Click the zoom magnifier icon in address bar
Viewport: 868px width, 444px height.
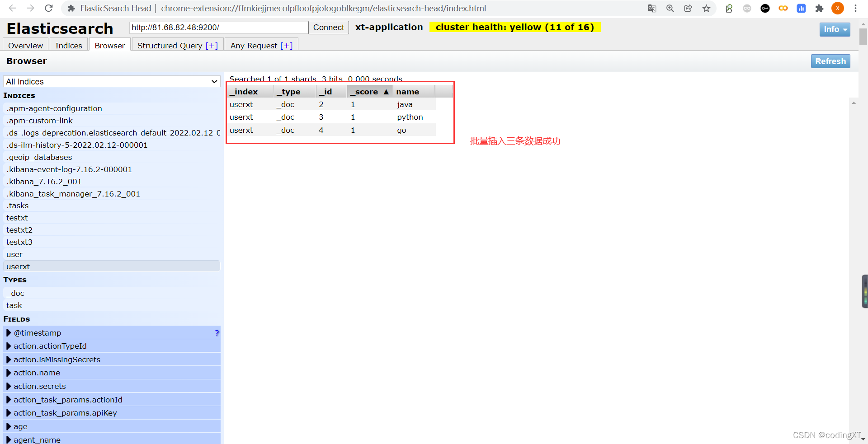coord(670,8)
